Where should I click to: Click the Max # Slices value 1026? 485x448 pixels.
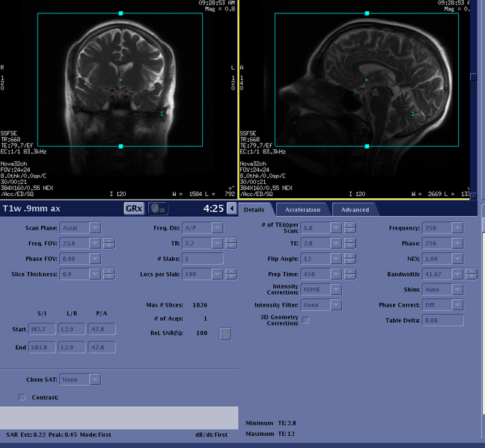(x=200, y=305)
